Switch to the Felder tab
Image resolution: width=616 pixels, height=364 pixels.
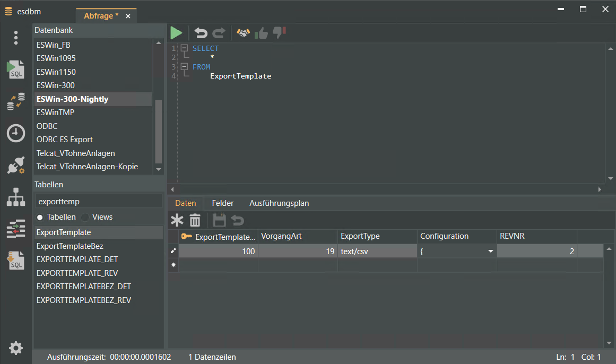point(222,203)
